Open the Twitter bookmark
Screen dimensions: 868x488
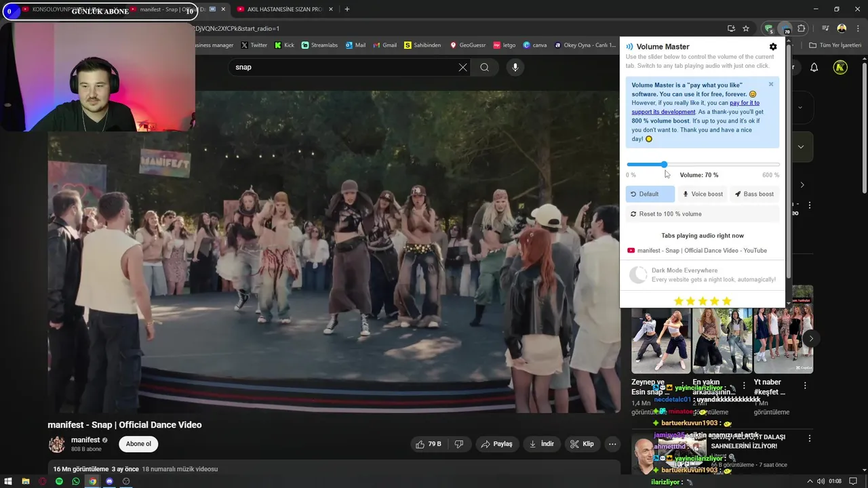pos(254,45)
